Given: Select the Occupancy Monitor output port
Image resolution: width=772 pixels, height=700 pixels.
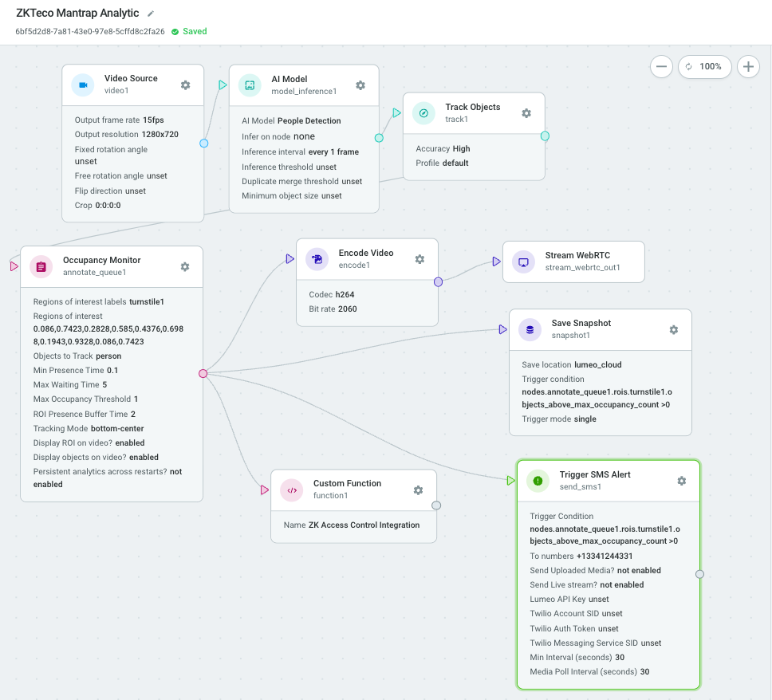Looking at the screenshot, I should click(x=203, y=374).
